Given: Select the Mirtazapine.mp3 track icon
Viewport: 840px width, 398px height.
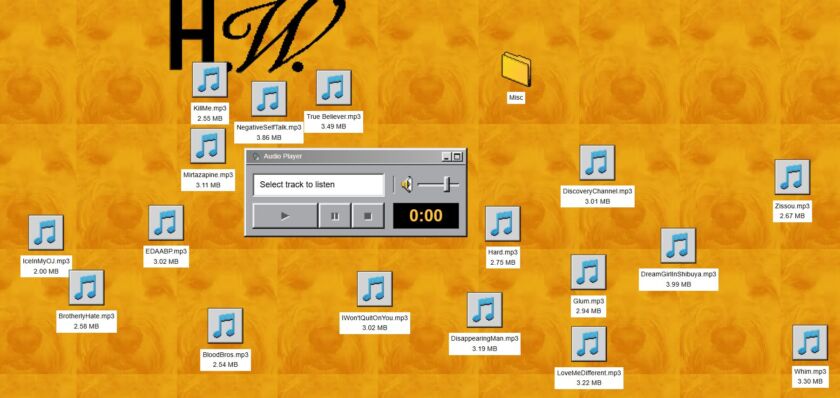Looking at the screenshot, I should 208,146.
